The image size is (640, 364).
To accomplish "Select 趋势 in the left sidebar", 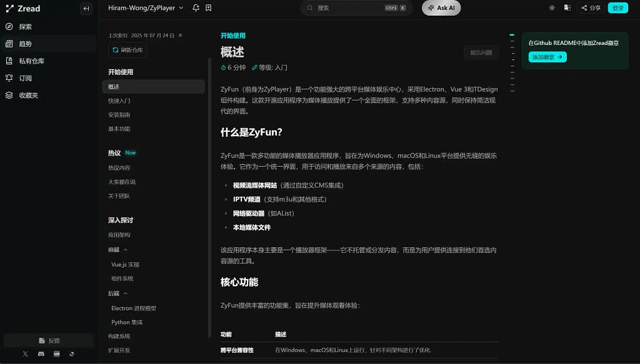I will click(25, 44).
